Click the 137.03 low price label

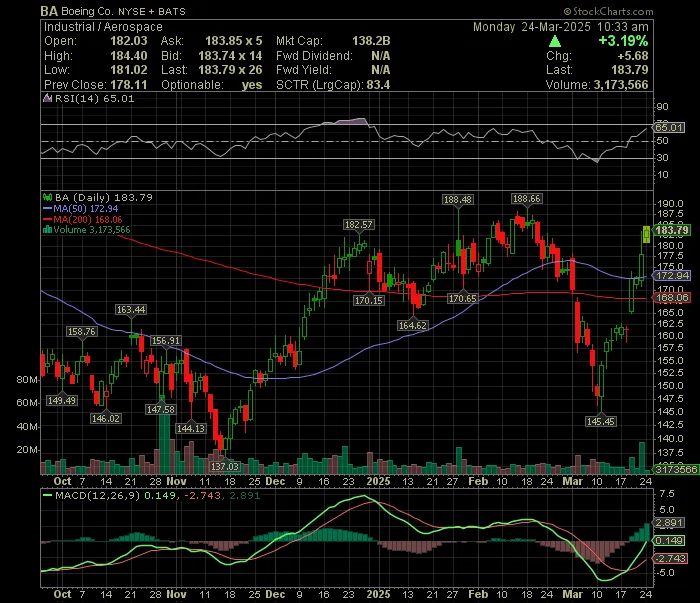(x=225, y=466)
